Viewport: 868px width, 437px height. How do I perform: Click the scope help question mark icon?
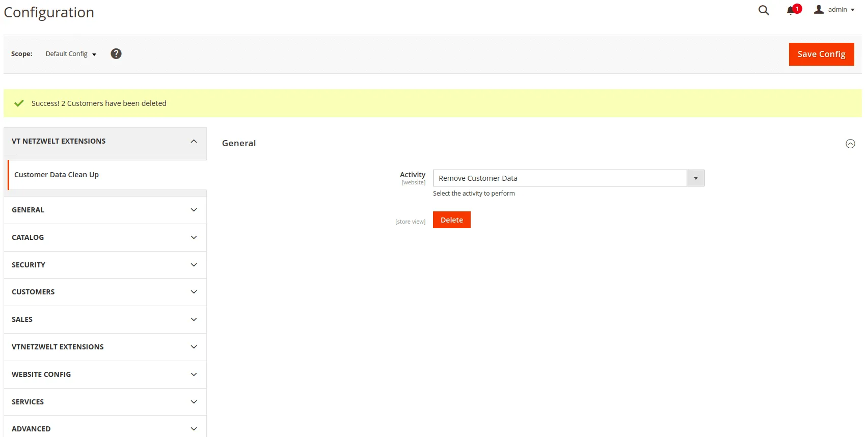click(x=116, y=53)
